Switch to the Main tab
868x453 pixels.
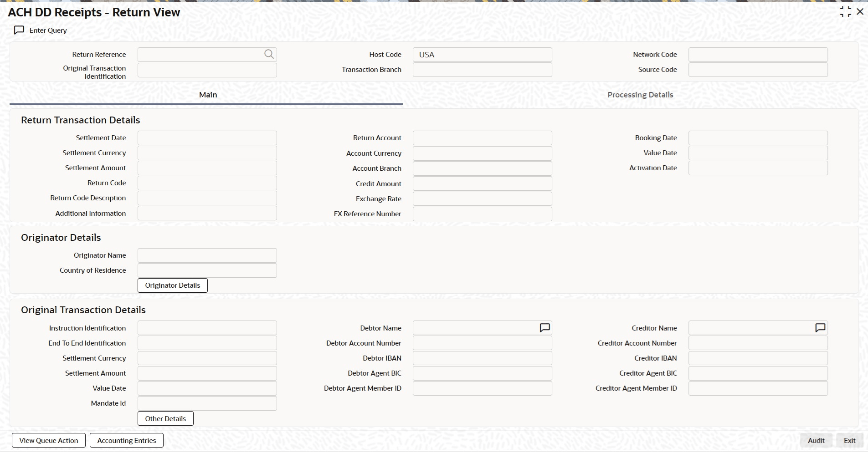click(x=208, y=95)
